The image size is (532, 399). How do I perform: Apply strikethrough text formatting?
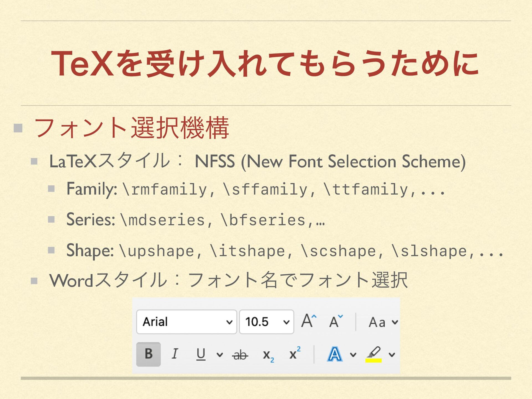pyautogui.click(x=240, y=354)
